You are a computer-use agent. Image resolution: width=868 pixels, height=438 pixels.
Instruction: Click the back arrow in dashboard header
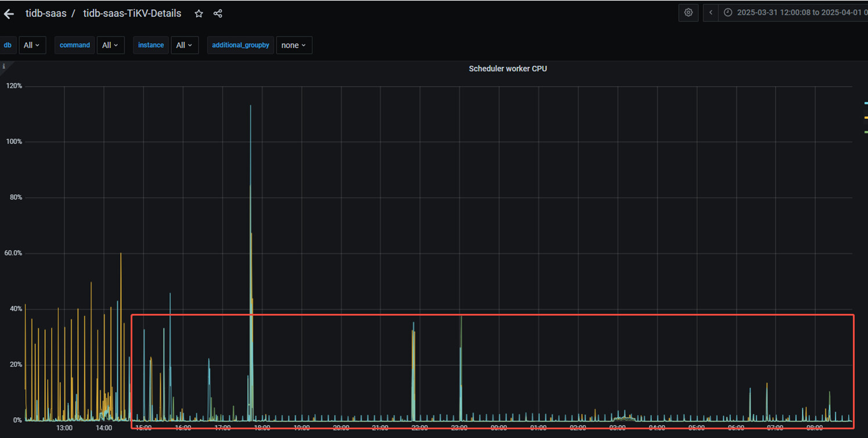(9, 13)
